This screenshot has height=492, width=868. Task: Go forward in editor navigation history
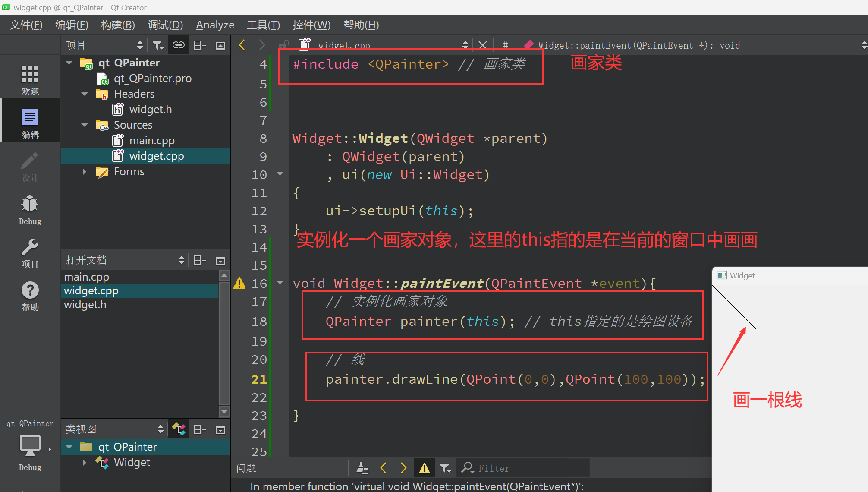[x=262, y=45]
